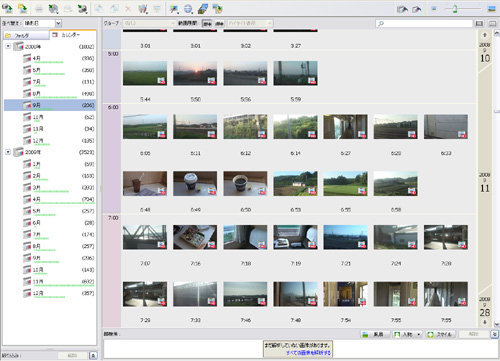This screenshot has width=500, height=361.
Task: Select the sunrise thumbnail at 5:50
Action: (195, 73)
